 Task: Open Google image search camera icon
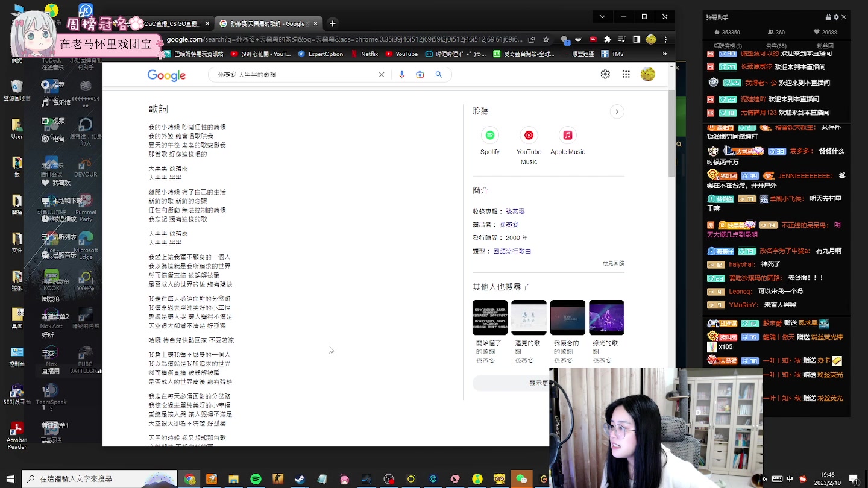pos(420,75)
